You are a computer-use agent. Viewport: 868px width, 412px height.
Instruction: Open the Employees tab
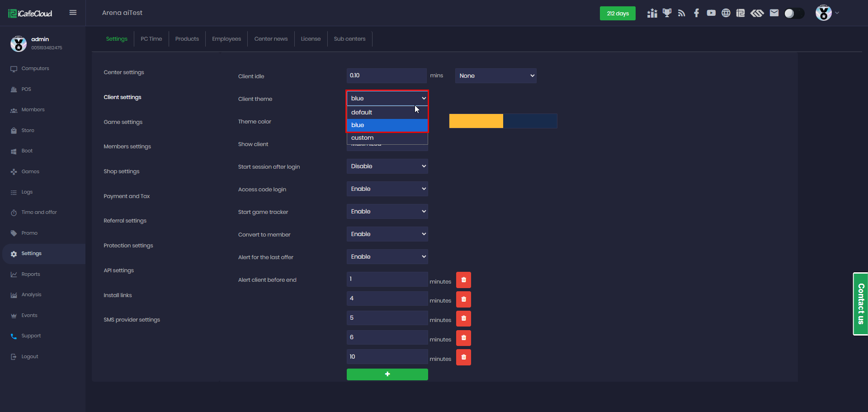tap(226, 39)
